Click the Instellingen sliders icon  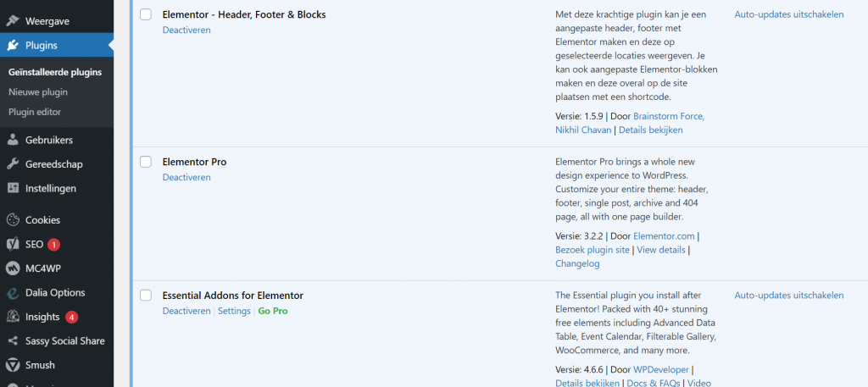pyautogui.click(x=13, y=189)
